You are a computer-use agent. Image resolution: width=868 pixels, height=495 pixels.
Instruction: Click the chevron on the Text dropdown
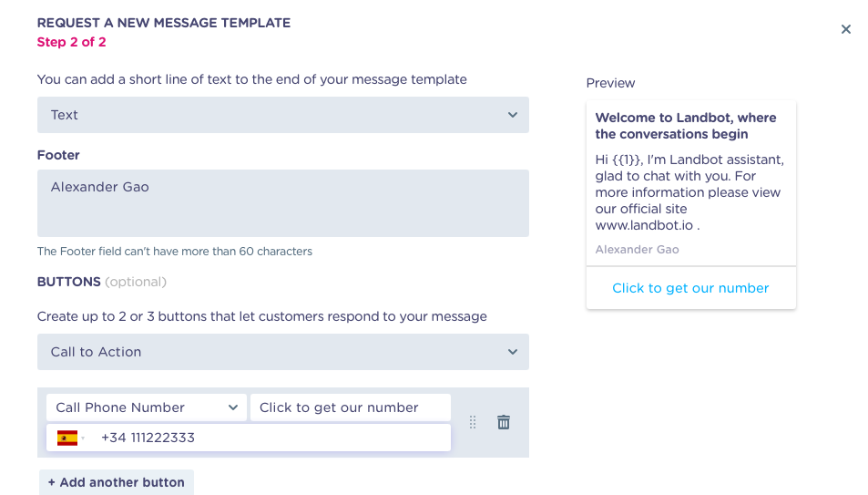point(513,115)
